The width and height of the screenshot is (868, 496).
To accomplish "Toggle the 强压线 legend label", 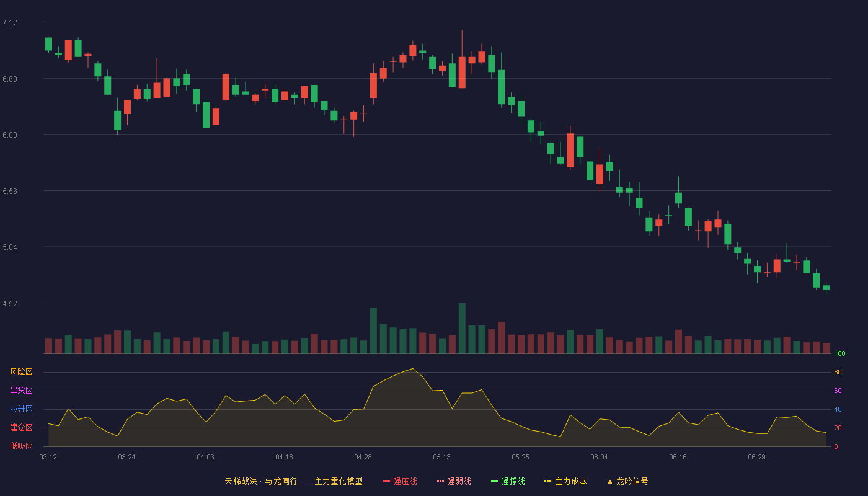I will (x=405, y=481).
